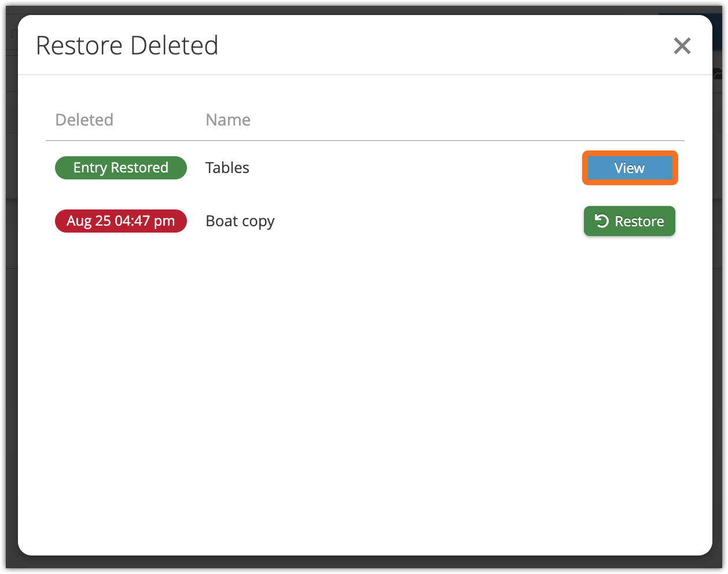Click the highlighted View button for Tables

[630, 168]
